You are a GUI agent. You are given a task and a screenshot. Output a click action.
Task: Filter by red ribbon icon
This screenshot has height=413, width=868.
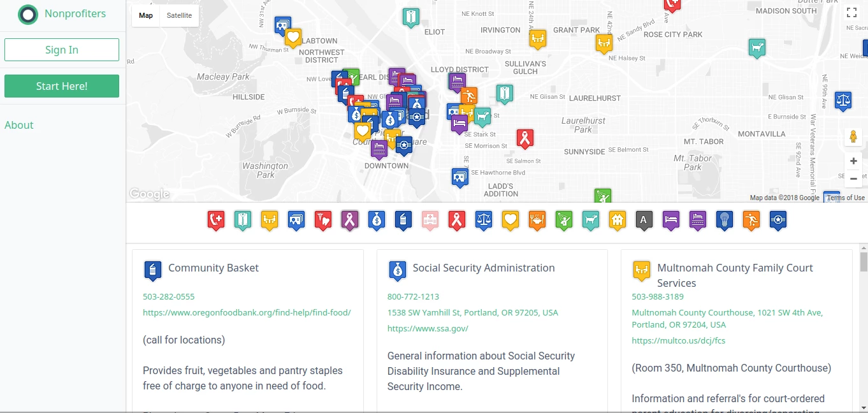pyautogui.click(x=457, y=221)
